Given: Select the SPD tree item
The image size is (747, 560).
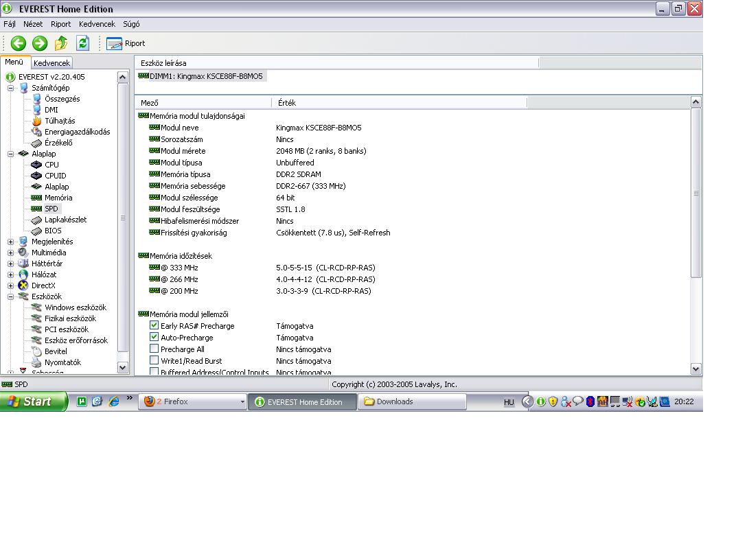Looking at the screenshot, I should tap(51, 209).
